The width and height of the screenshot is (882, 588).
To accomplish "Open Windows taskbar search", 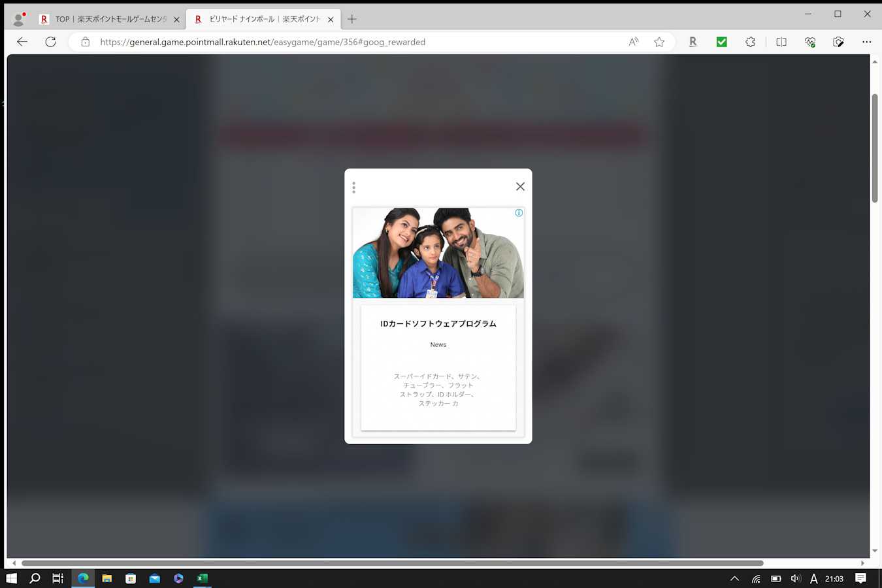I will pos(35,578).
